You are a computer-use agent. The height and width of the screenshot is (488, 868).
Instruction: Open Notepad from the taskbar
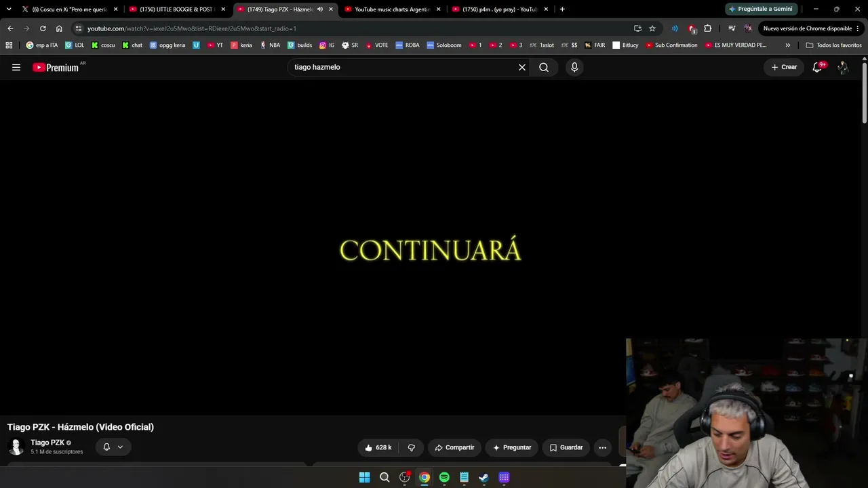[x=464, y=477]
